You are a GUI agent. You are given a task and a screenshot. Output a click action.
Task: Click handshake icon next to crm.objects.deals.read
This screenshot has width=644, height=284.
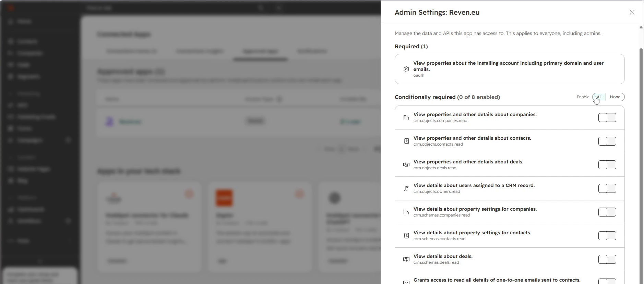(406, 165)
